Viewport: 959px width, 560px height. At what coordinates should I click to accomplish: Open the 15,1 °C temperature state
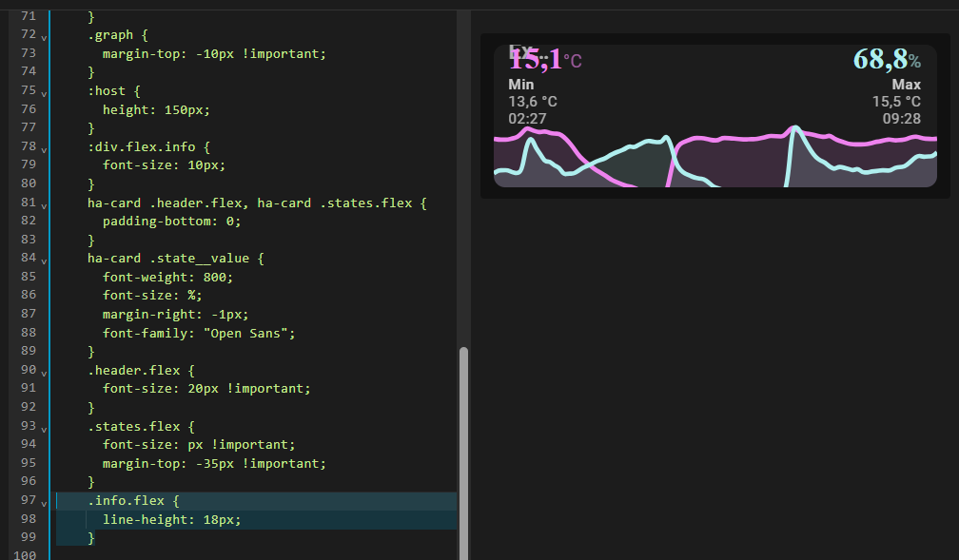543,61
